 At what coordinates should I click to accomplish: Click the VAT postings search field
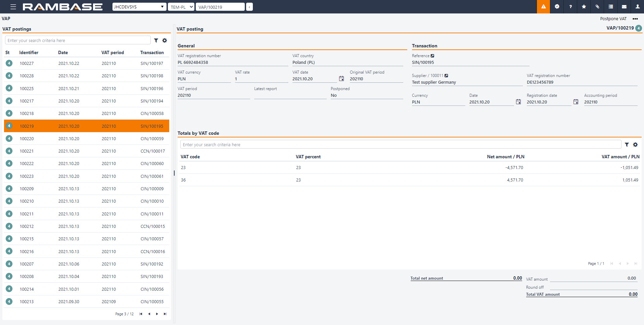78,40
